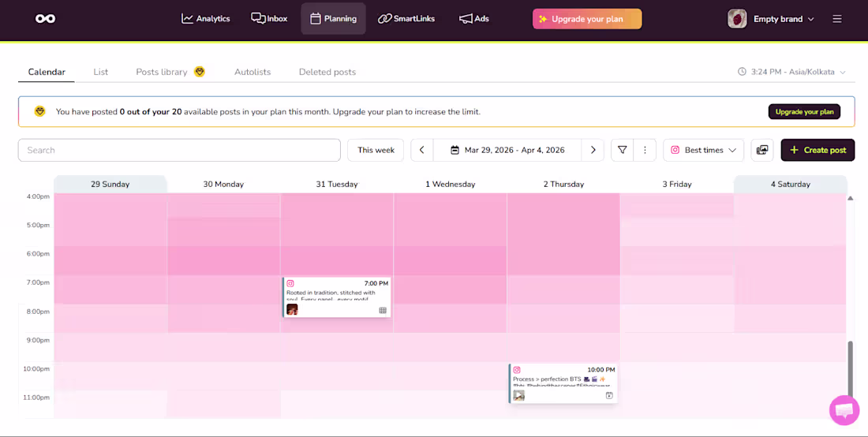Viewport: 868px width, 437px height.
Task: Click the Instagram icon on the 10:00 PM post
Action: [x=517, y=369]
